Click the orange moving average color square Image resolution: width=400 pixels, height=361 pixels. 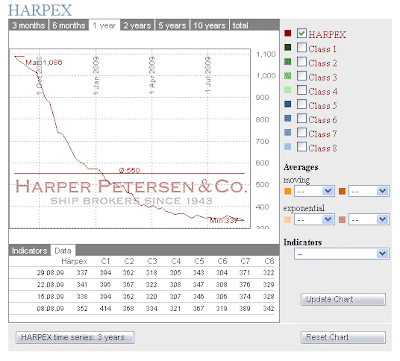click(287, 191)
